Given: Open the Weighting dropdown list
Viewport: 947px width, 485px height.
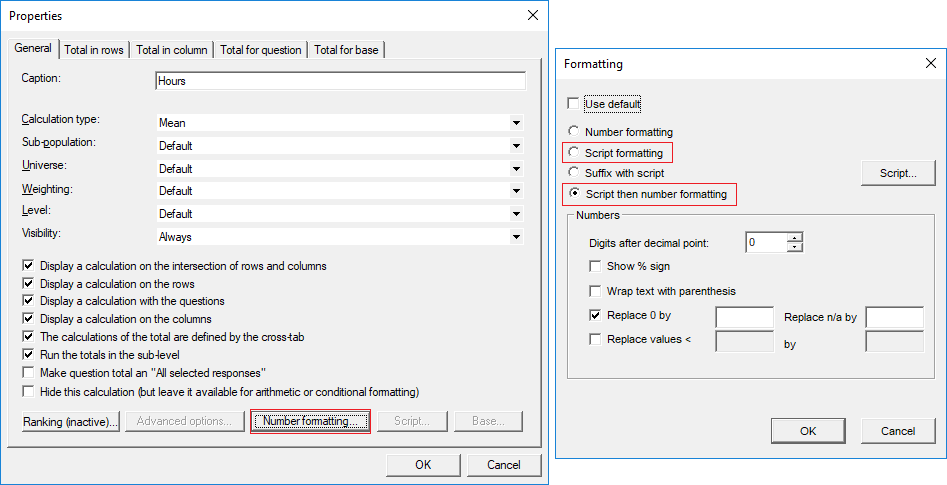Looking at the screenshot, I should 516,191.
